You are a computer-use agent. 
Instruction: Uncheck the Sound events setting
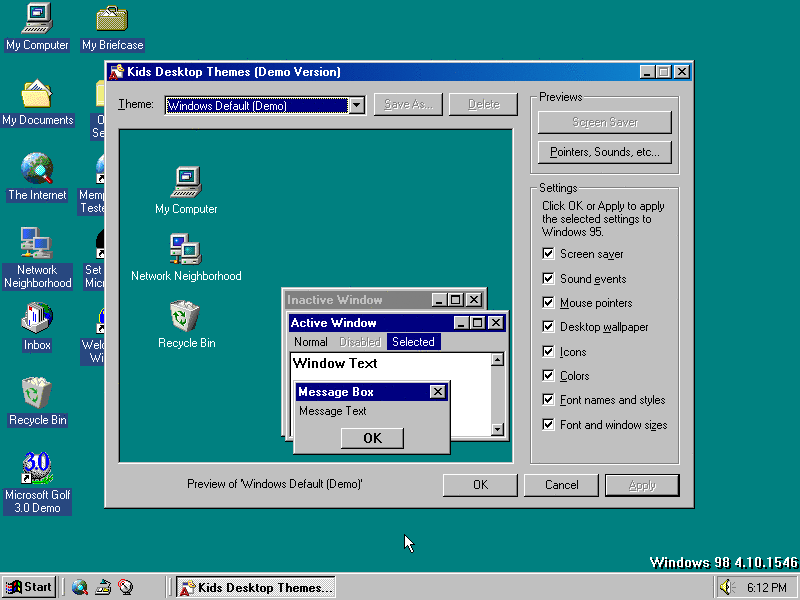pyautogui.click(x=548, y=278)
